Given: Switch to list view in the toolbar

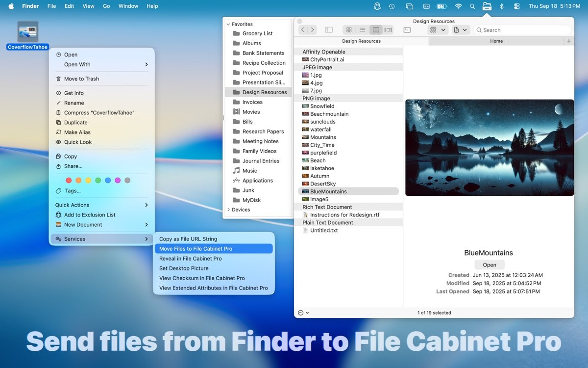Looking at the screenshot, I should (363, 30).
